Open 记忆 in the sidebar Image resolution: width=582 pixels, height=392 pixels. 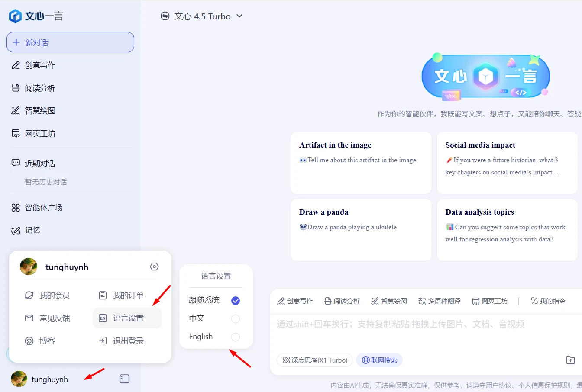tap(26, 231)
